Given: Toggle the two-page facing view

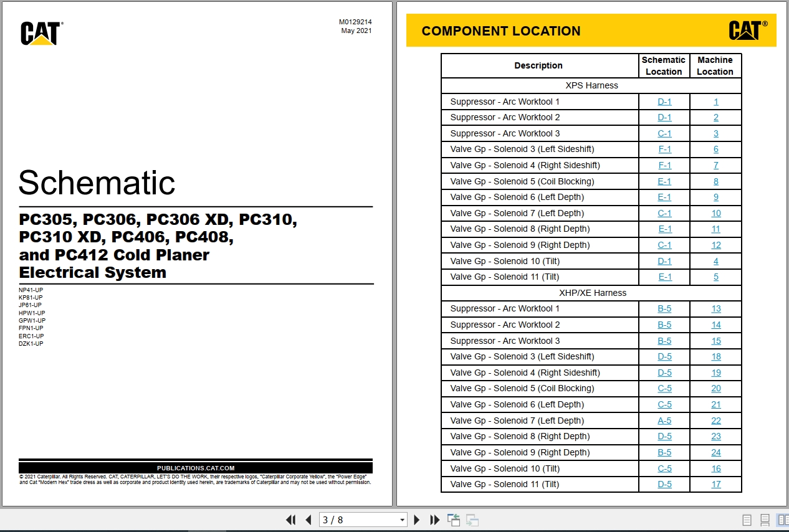Looking at the screenshot, I should tap(782, 520).
